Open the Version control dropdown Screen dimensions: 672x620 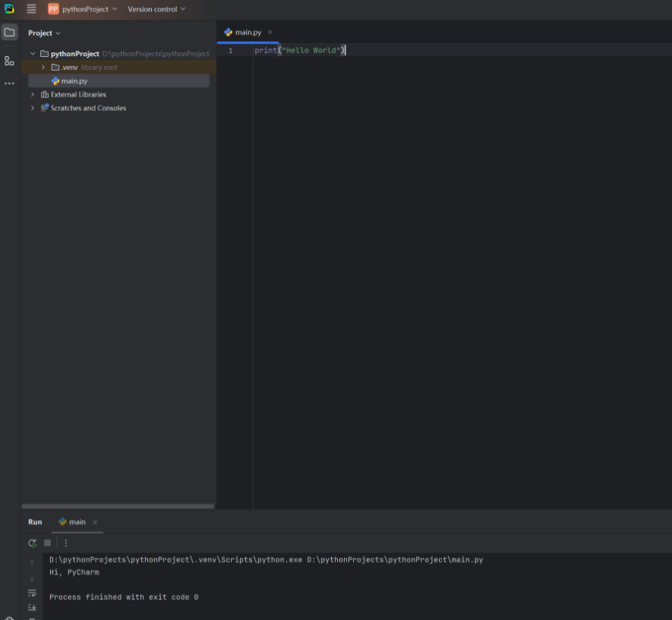coord(156,9)
